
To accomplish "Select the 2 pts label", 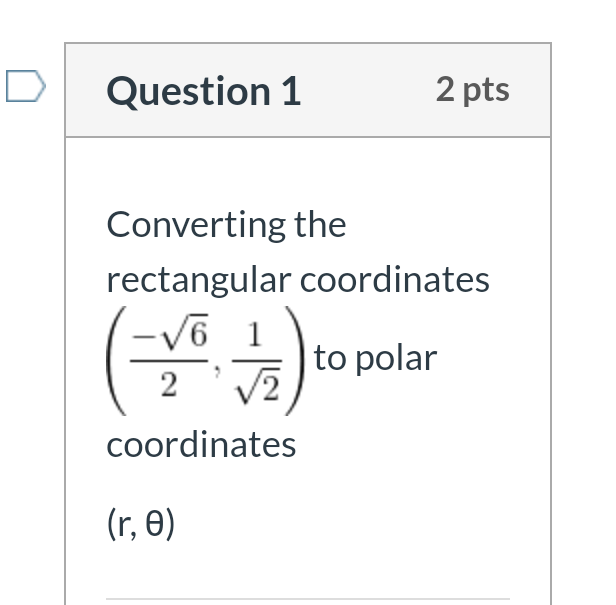I will point(473,90).
